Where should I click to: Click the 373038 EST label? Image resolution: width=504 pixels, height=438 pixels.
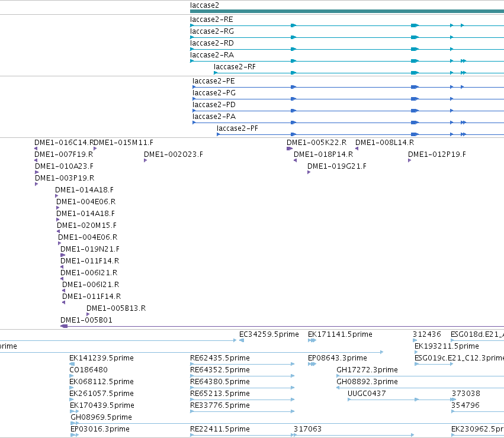[x=466, y=394]
